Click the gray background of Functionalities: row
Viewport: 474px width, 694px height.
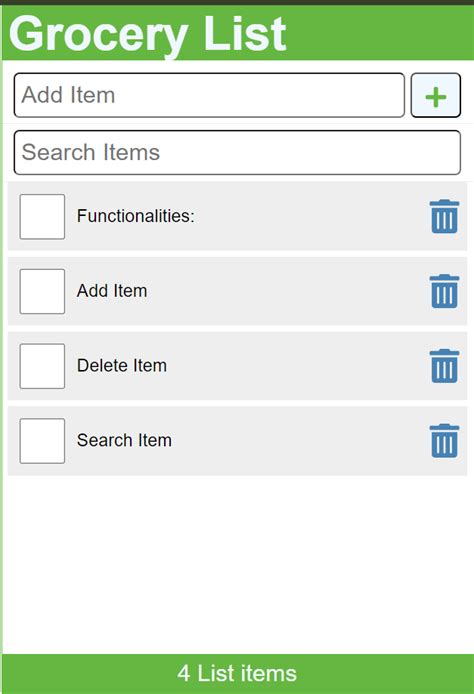coord(310,216)
